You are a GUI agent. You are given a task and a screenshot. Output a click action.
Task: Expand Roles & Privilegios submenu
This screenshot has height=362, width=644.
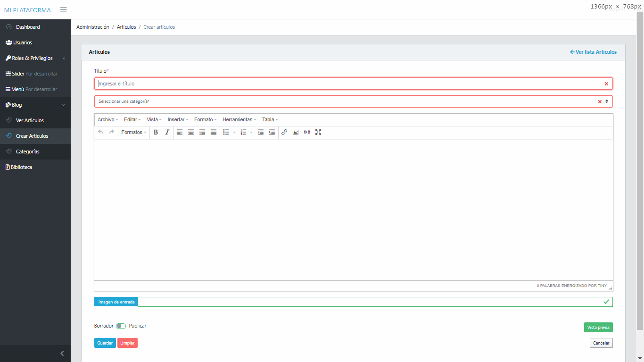click(64, 58)
